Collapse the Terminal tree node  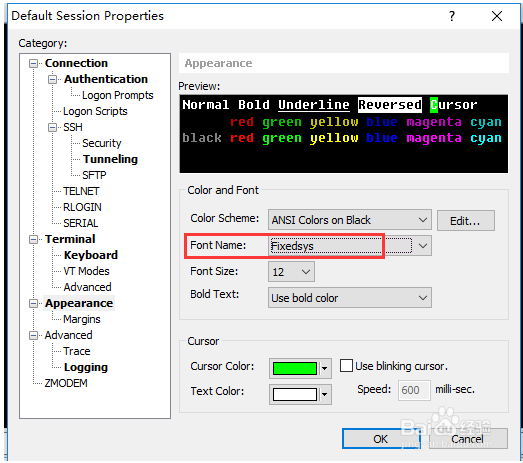pos(33,239)
